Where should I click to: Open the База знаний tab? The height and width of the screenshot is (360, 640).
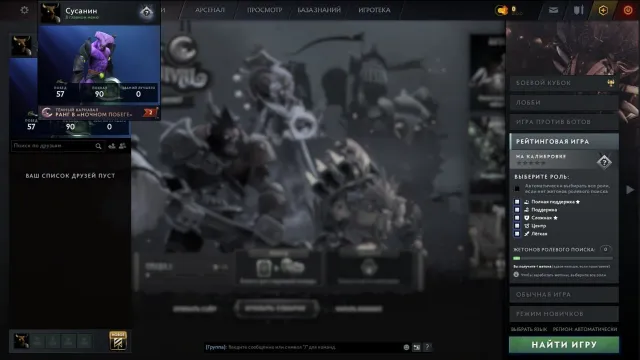pos(319,10)
